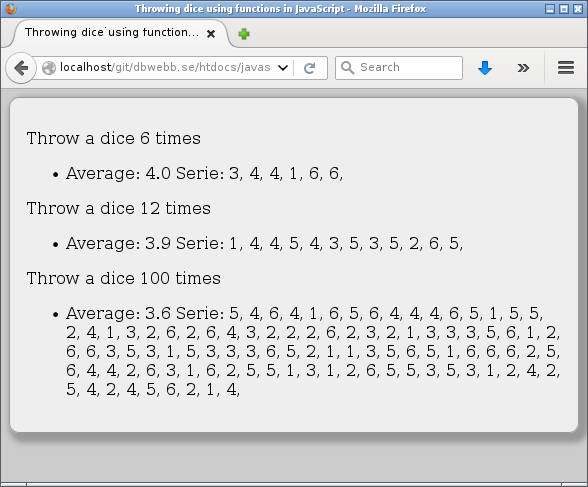Minimize the Firefox window
Image resolution: width=588 pixels, height=487 pixels.
coord(550,9)
